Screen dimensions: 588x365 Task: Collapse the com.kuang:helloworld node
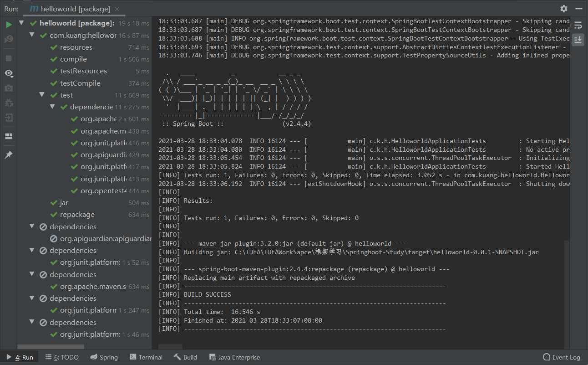[x=32, y=35]
